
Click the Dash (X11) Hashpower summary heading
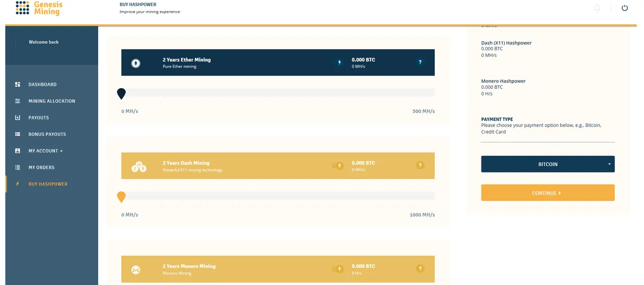point(507,43)
